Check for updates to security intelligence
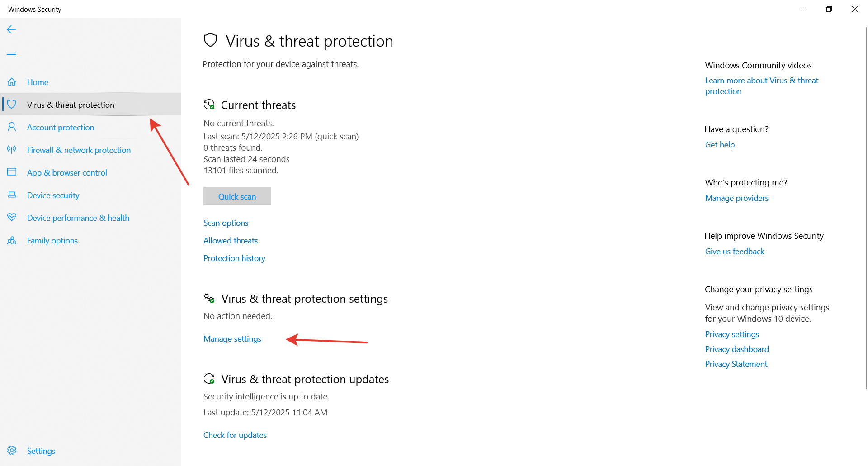Image resolution: width=868 pixels, height=466 pixels. (235, 435)
